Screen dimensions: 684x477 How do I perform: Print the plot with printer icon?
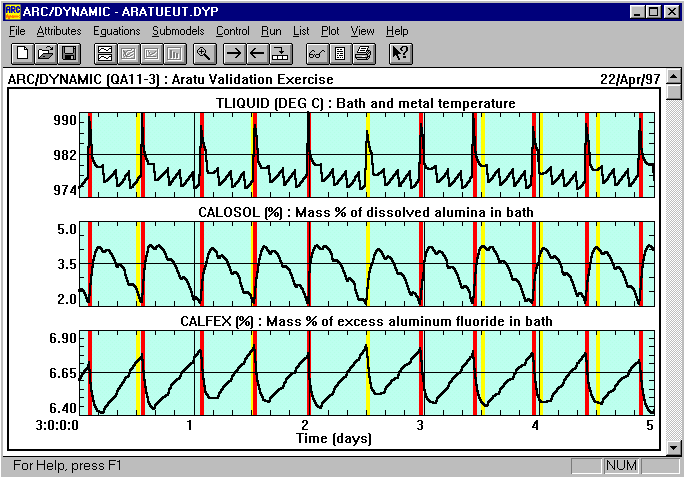point(363,53)
